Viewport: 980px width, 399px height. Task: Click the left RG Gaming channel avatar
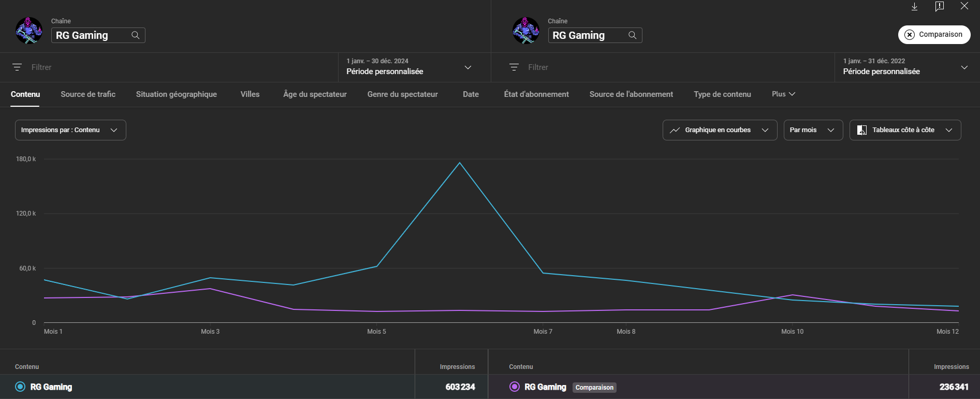(x=29, y=30)
